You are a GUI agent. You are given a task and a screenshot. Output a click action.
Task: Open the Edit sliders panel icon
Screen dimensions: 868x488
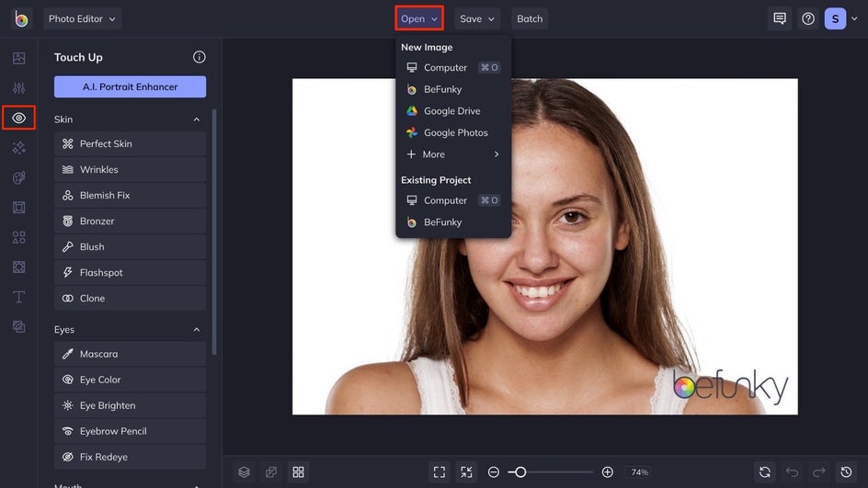(18, 88)
